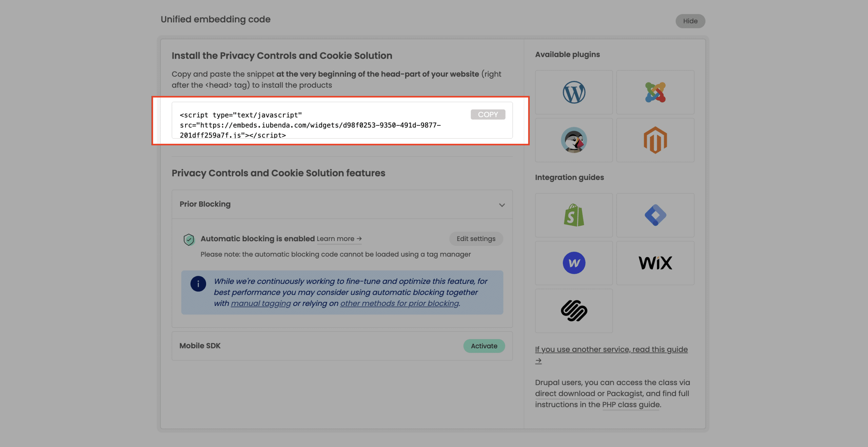This screenshot has width=868, height=447.
Task: Select the WordPress plugin icon
Action: point(574,92)
